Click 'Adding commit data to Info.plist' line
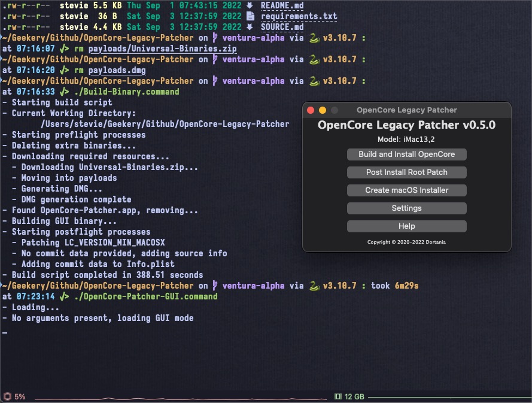Viewport: 532px width, 403px height. 98,264
